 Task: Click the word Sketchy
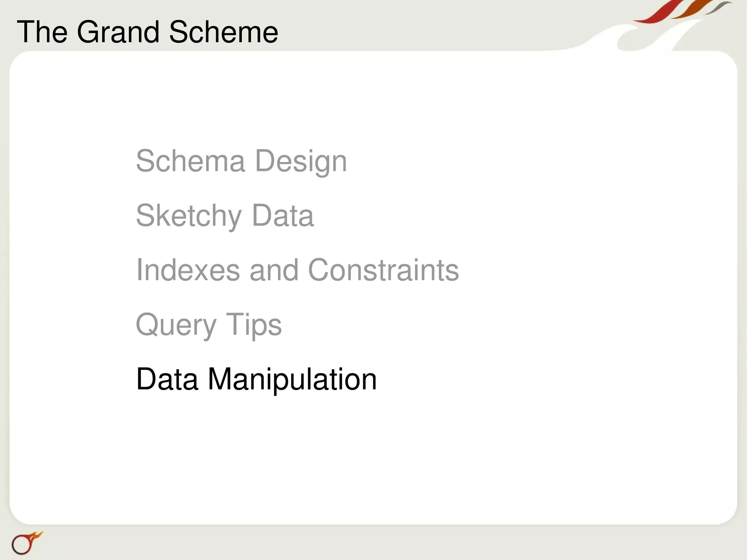tap(189, 216)
